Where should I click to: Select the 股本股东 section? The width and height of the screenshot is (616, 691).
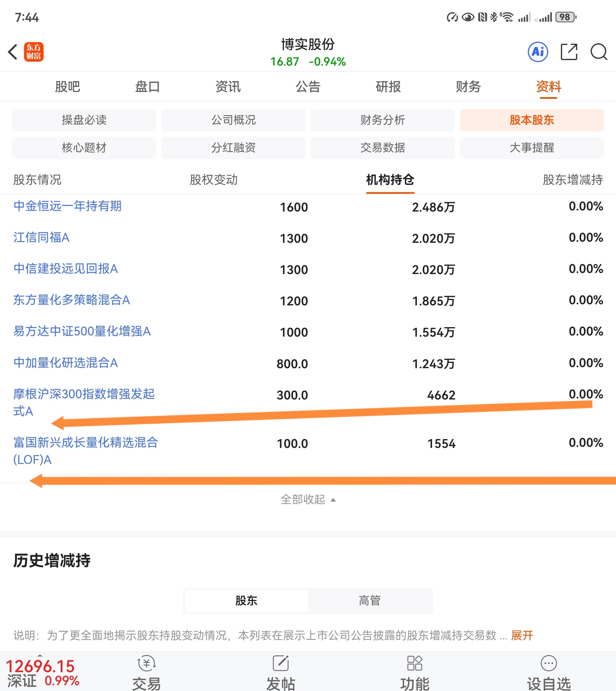[x=532, y=120]
